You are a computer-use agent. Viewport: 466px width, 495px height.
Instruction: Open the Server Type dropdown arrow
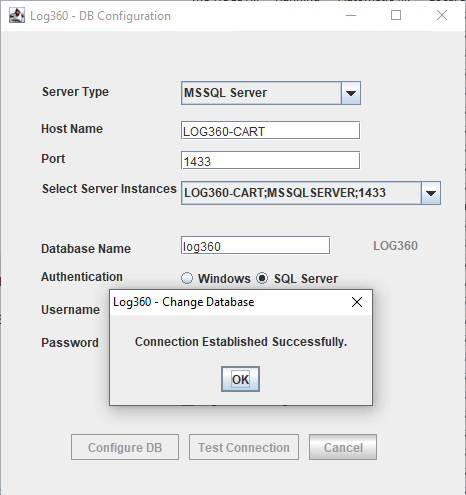click(351, 93)
